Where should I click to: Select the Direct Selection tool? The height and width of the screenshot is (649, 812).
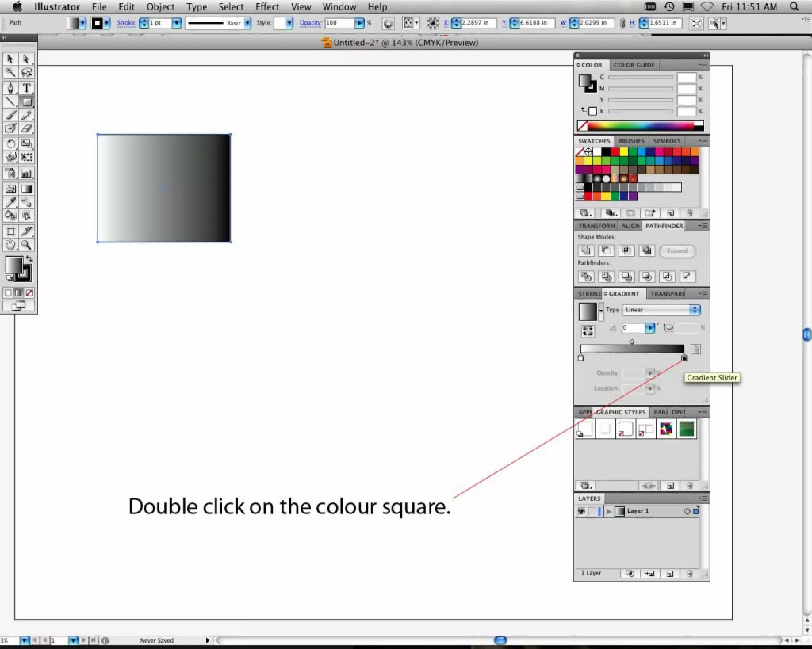[27, 59]
